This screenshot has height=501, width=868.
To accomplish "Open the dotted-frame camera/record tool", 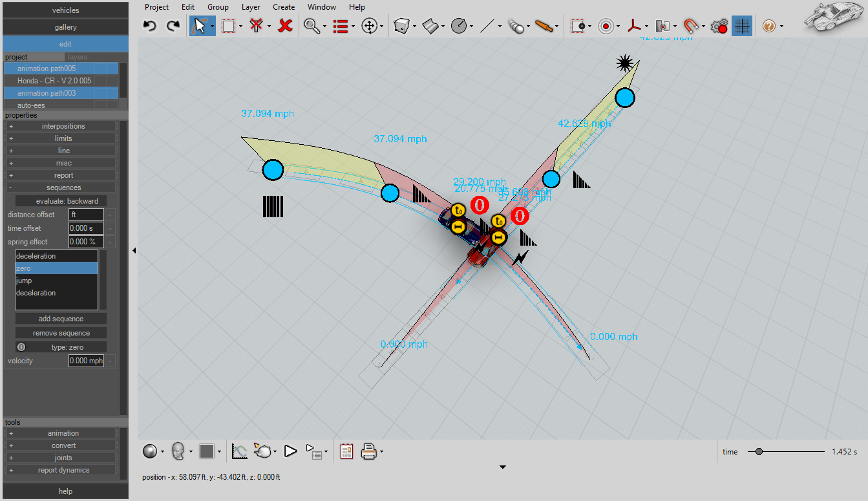I will point(578,26).
